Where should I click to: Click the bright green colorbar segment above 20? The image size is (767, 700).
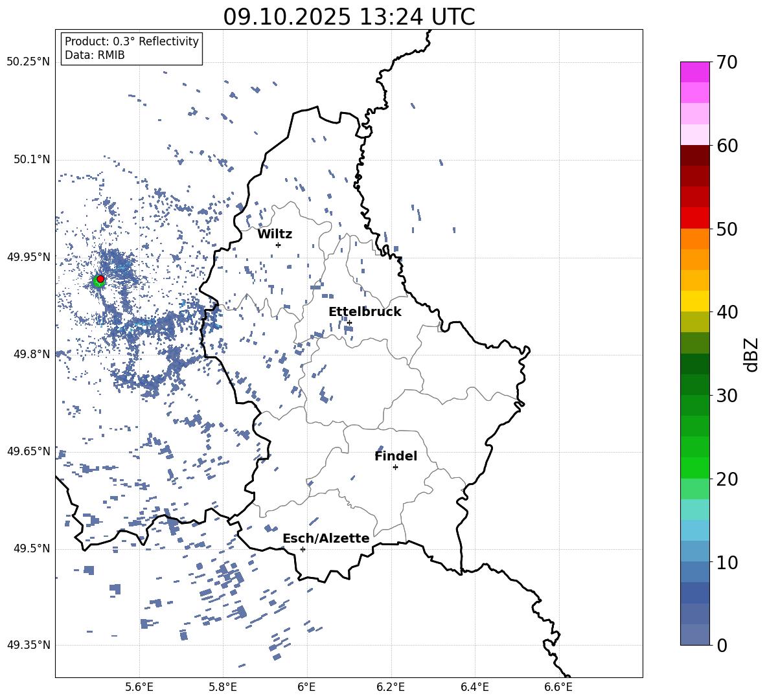(694, 468)
